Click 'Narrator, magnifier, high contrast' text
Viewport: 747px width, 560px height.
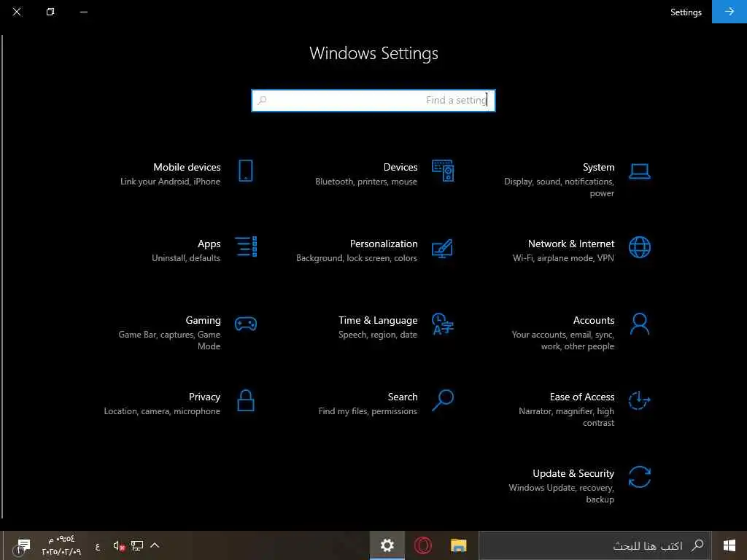566,416
